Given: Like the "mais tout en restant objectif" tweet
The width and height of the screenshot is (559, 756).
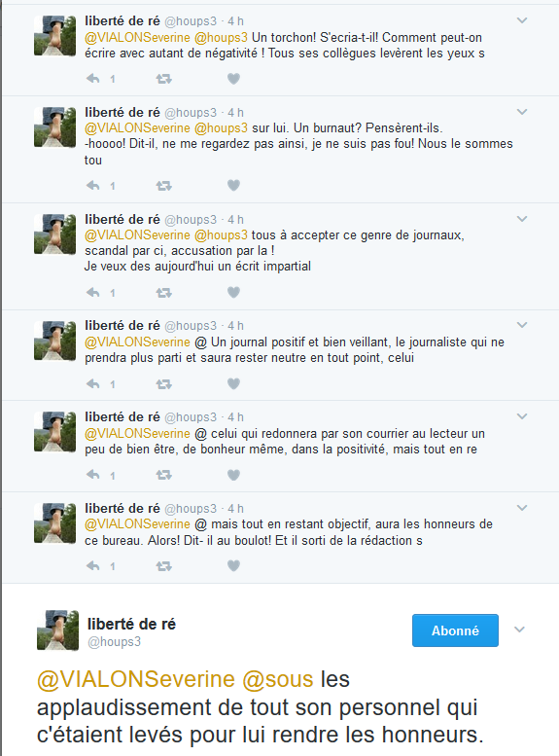Looking at the screenshot, I should [x=233, y=565].
